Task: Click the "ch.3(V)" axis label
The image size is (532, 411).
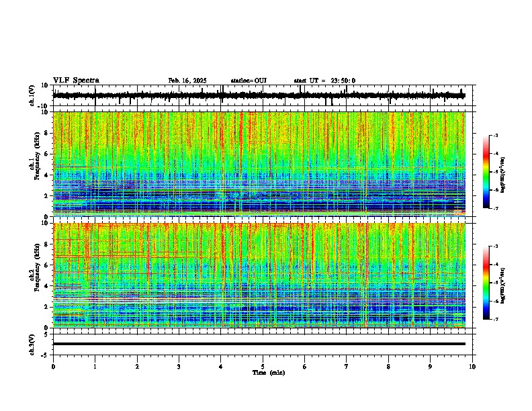Action: click(32, 345)
